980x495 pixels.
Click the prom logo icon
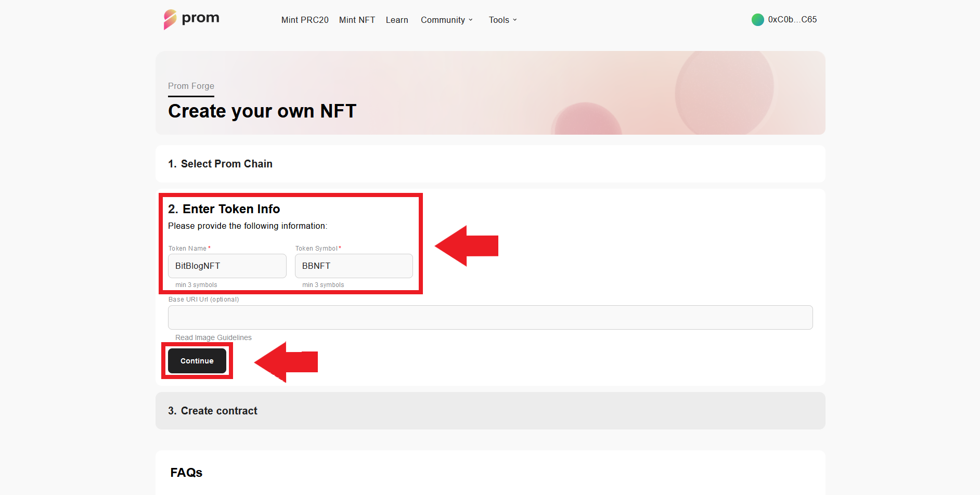point(170,20)
